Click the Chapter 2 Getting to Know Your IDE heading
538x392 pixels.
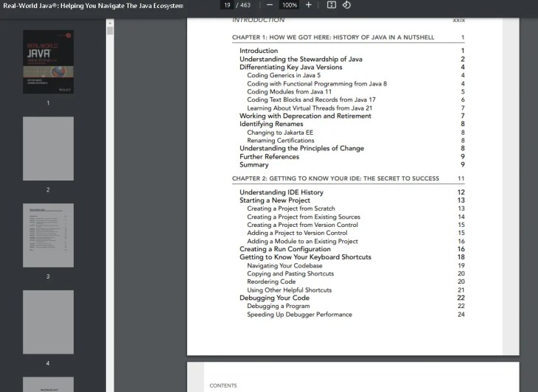335,178
